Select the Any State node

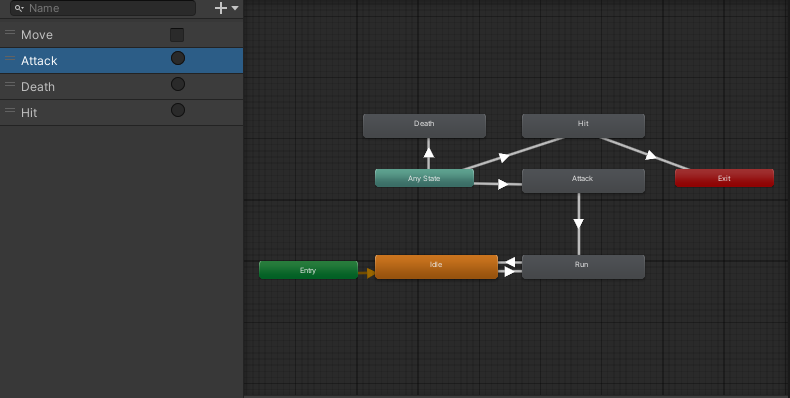click(x=424, y=178)
